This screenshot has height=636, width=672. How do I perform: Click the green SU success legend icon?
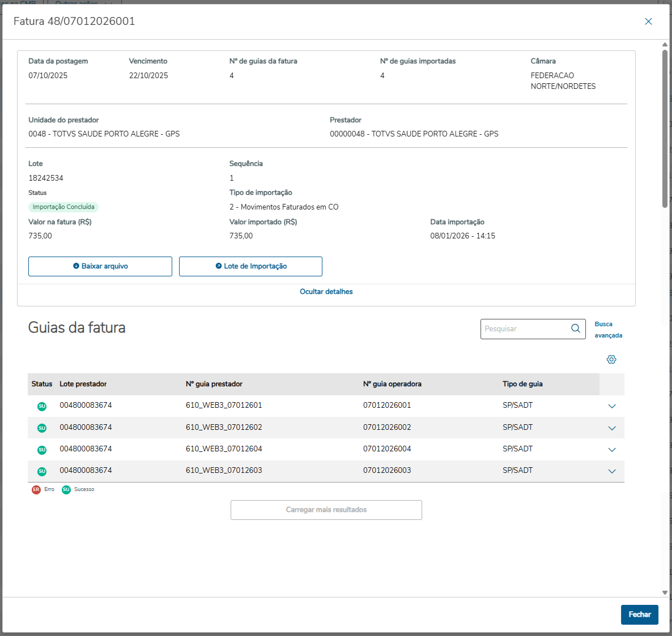[x=66, y=490]
